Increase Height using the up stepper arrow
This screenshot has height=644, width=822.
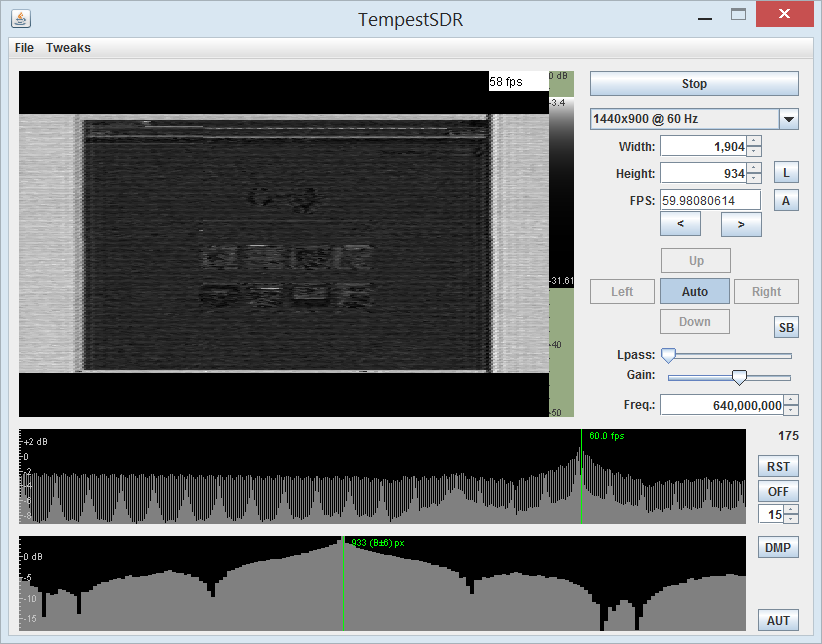(x=754, y=168)
